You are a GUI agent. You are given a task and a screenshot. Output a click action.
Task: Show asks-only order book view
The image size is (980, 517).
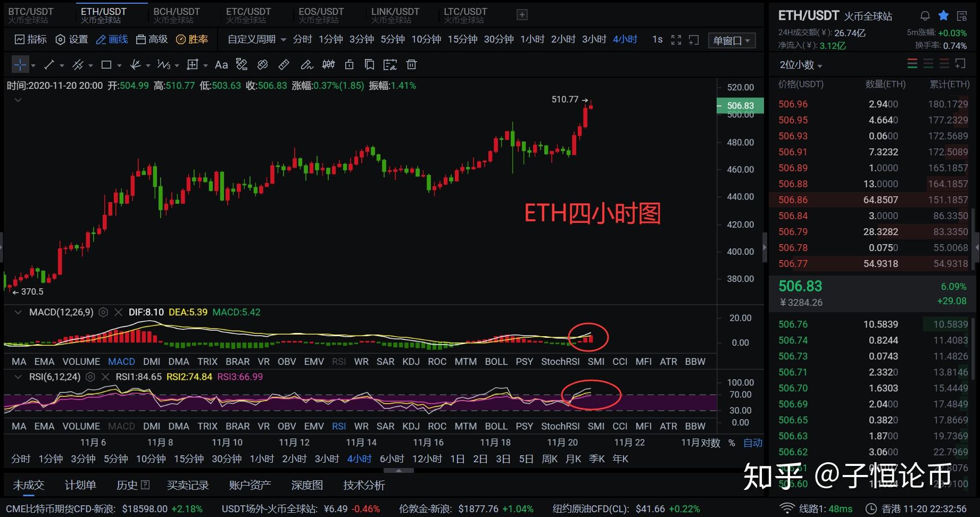(944, 64)
